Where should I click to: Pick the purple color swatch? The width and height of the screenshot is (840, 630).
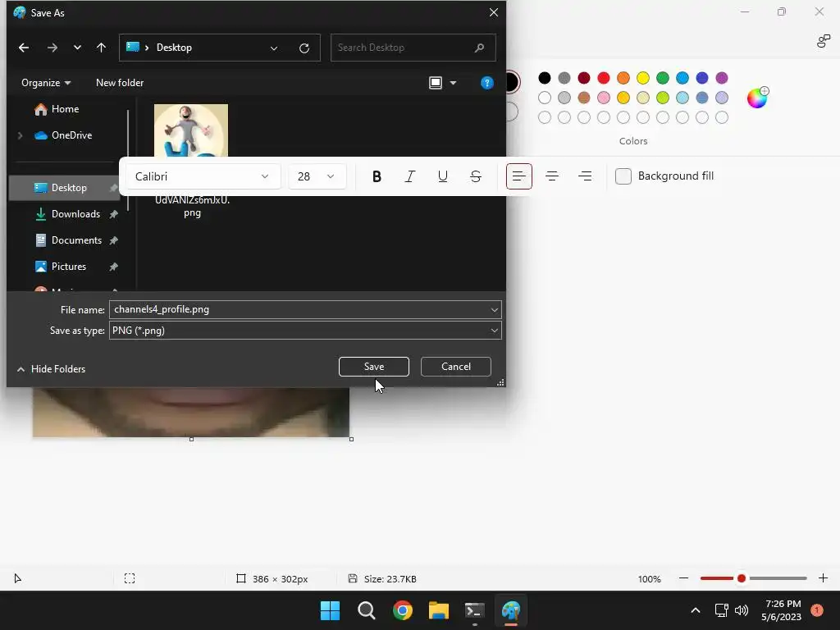pyautogui.click(x=722, y=78)
